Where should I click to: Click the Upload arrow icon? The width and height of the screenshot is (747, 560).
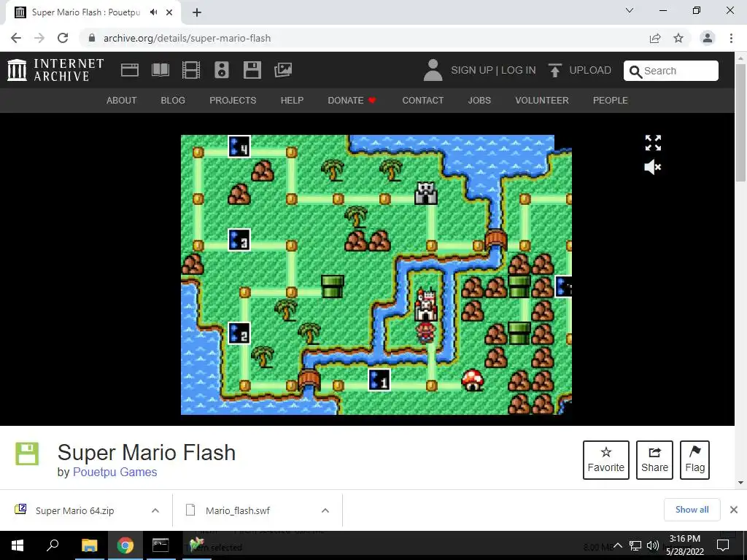(x=554, y=71)
